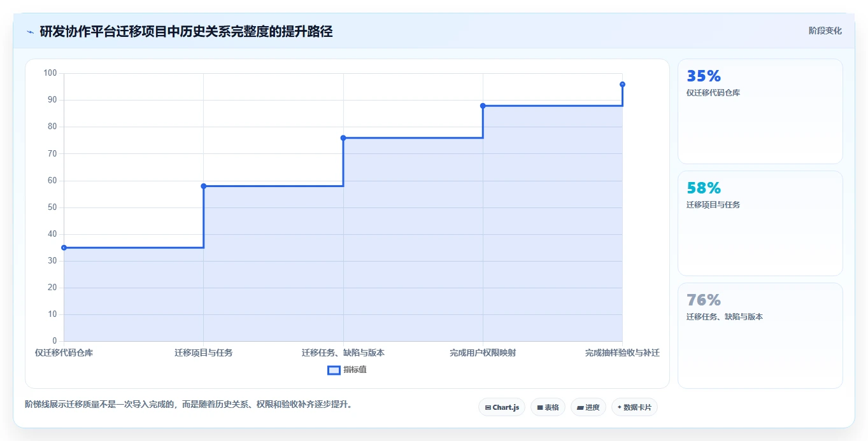The height and width of the screenshot is (441, 868).
Task: Click the 35% figure in first card
Action: (x=704, y=76)
